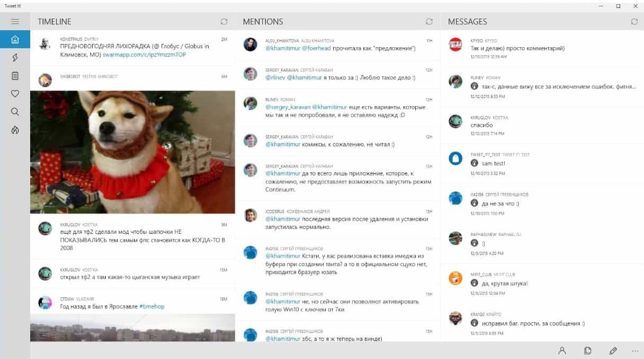Refresh the Messages column
The image size is (644, 359).
pos(634,22)
